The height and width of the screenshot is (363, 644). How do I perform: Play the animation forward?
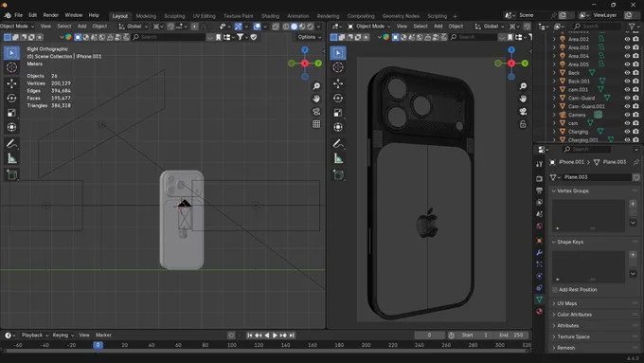click(276, 336)
